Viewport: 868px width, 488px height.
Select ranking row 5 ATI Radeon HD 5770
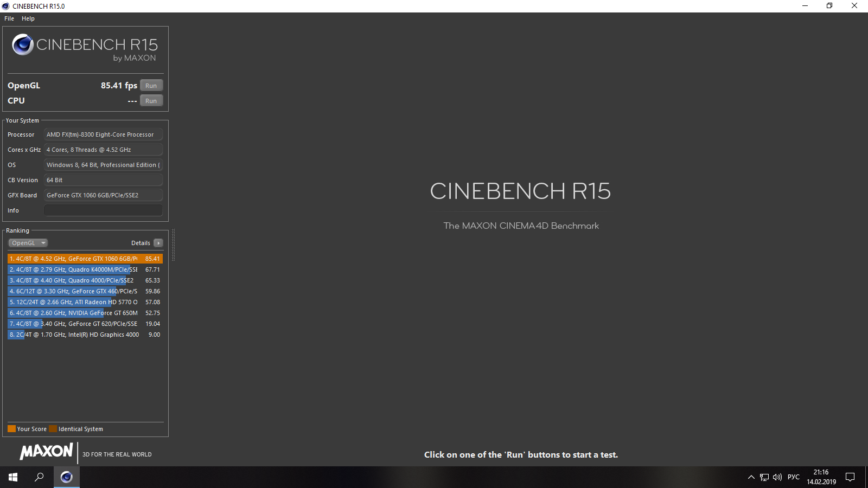point(85,302)
